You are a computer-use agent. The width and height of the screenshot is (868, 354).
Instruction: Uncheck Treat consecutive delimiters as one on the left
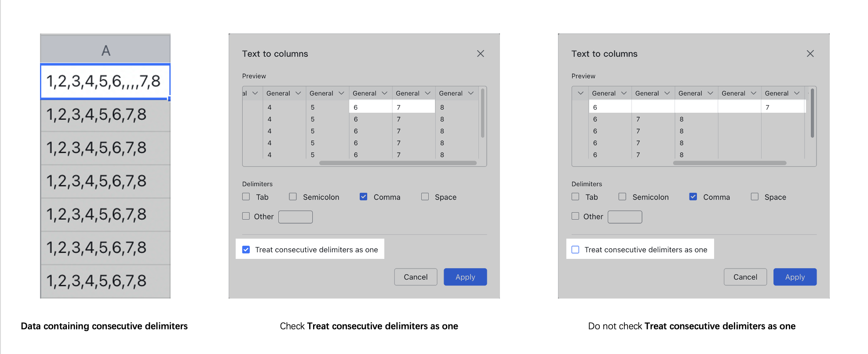246,249
